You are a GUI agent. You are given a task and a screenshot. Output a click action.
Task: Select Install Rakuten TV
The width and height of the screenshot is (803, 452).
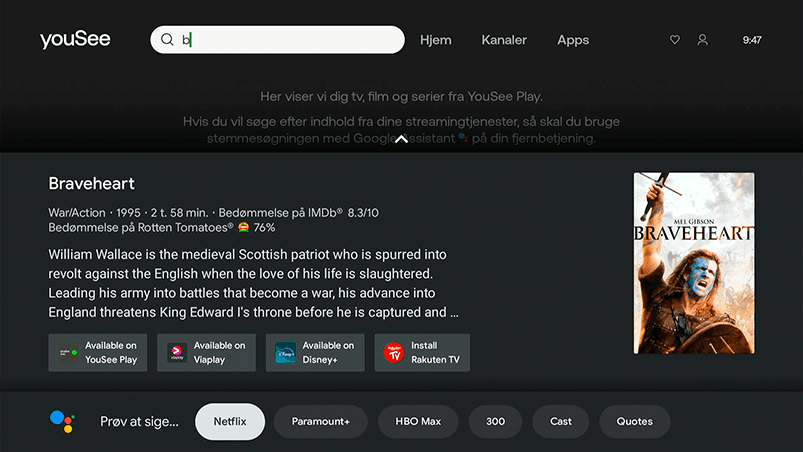[422, 353]
